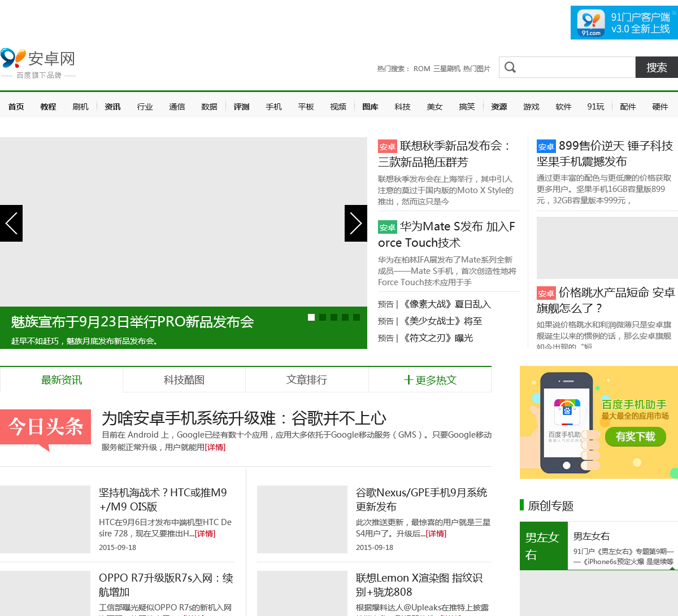The height and width of the screenshot is (616, 678).
Task: Click the 有奖下载 button in the Baidu ad
Action: click(x=636, y=436)
